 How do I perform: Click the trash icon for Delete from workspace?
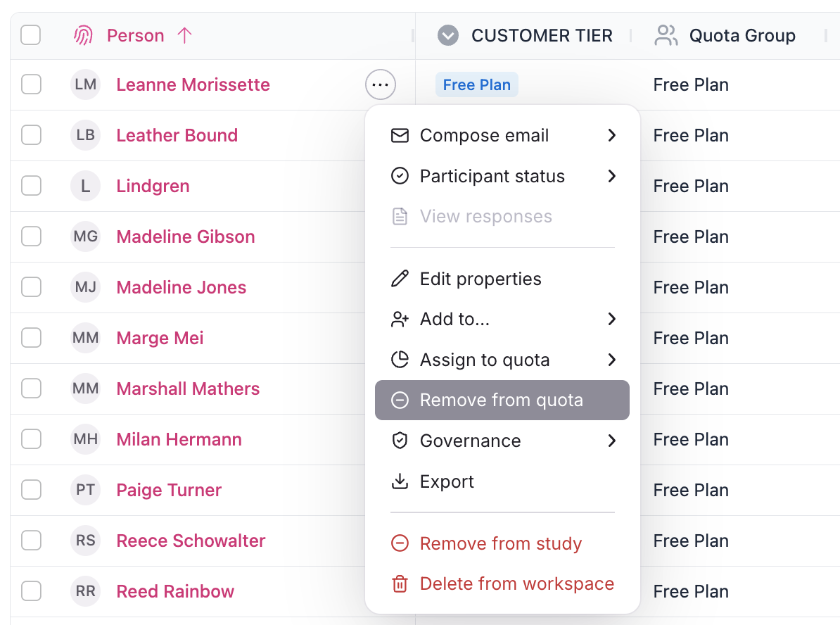click(400, 584)
